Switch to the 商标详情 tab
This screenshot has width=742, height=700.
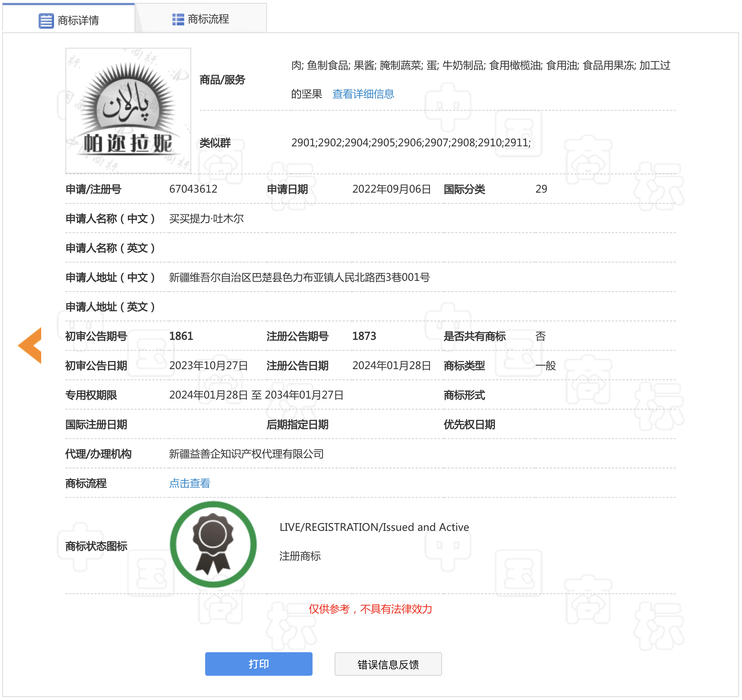pos(69,18)
